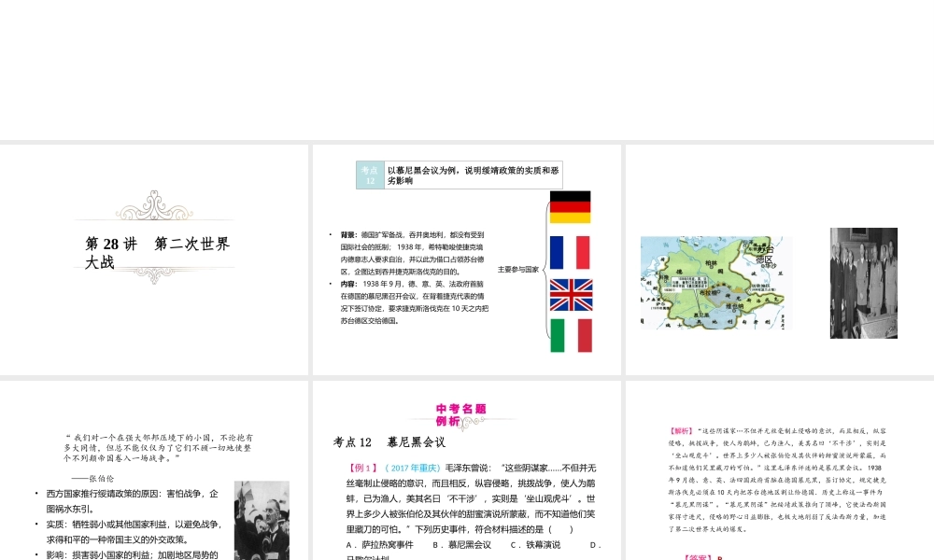Click the (2017年重庆) source tag
The width and height of the screenshot is (934, 560).
pos(412,469)
